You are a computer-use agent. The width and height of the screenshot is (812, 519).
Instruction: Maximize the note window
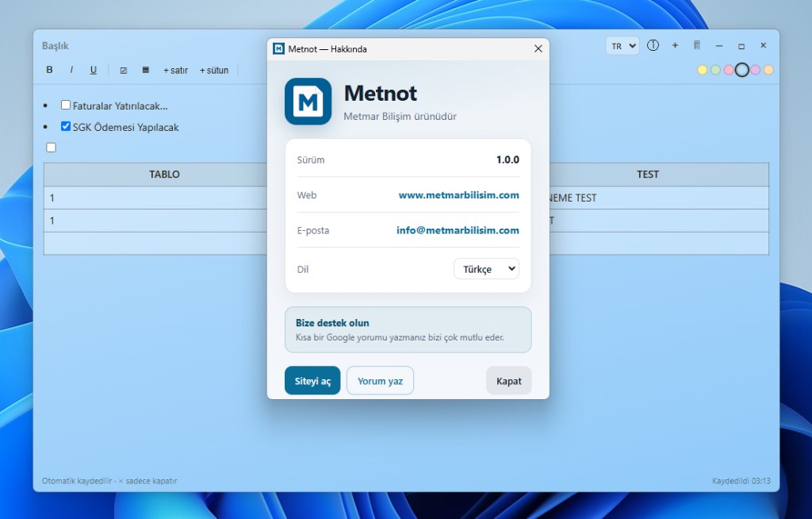pos(741,45)
